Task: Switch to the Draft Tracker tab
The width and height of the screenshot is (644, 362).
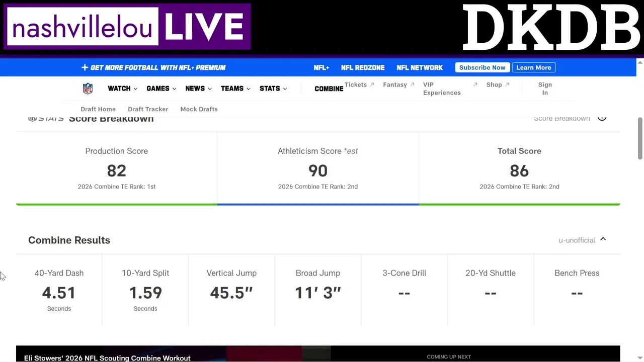Action: (148, 109)
